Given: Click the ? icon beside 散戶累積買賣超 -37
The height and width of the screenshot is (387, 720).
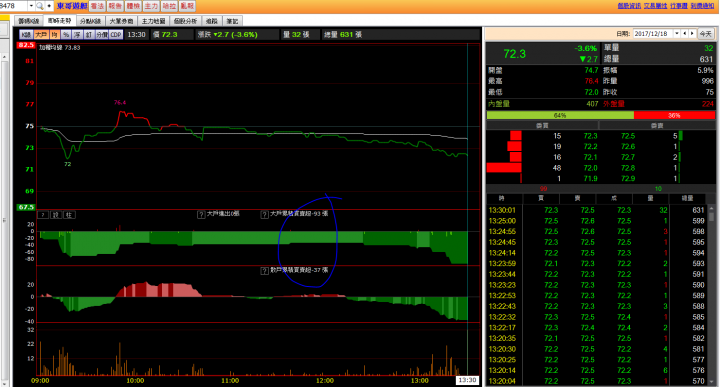Looking at the screenshot, I should tap(264, 271).
